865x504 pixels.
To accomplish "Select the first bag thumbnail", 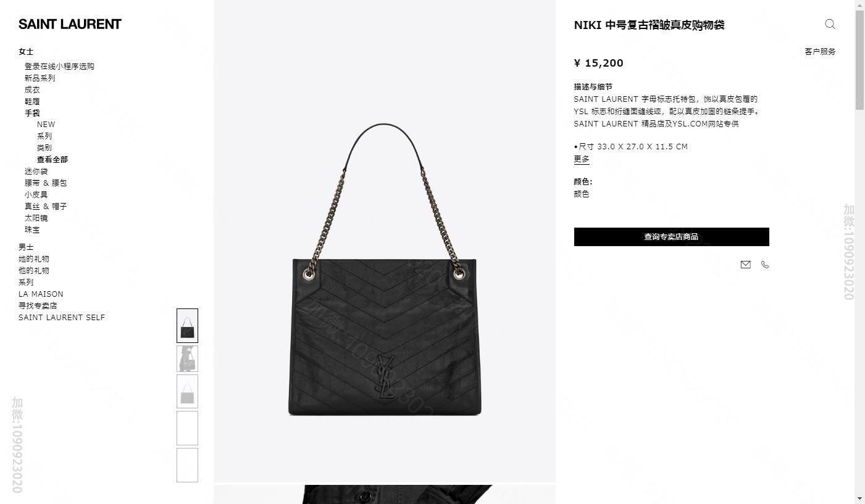I will click(x=187, y=326).
